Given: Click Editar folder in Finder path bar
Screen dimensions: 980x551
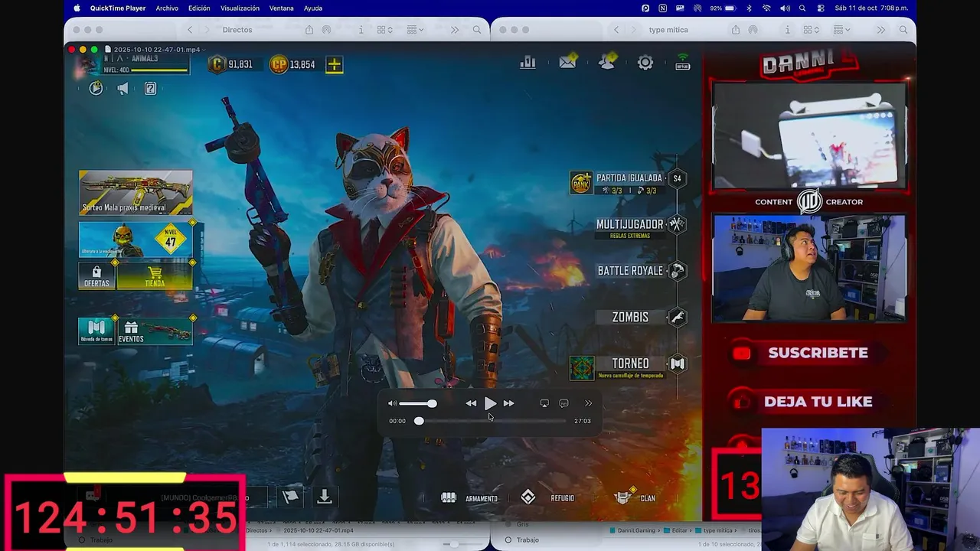Looking at the screenshot, I should pos(677,530).
